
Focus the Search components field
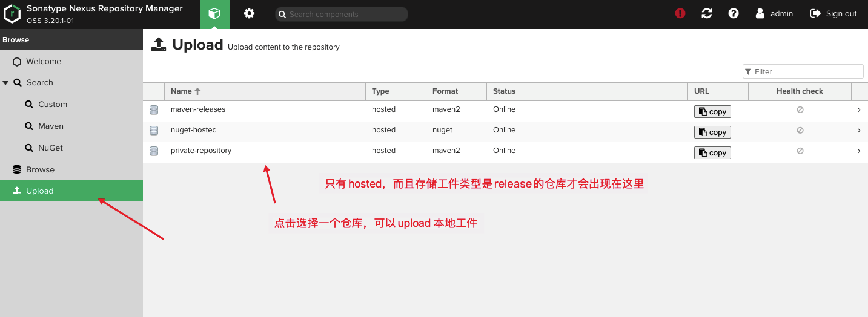[342, 14]
